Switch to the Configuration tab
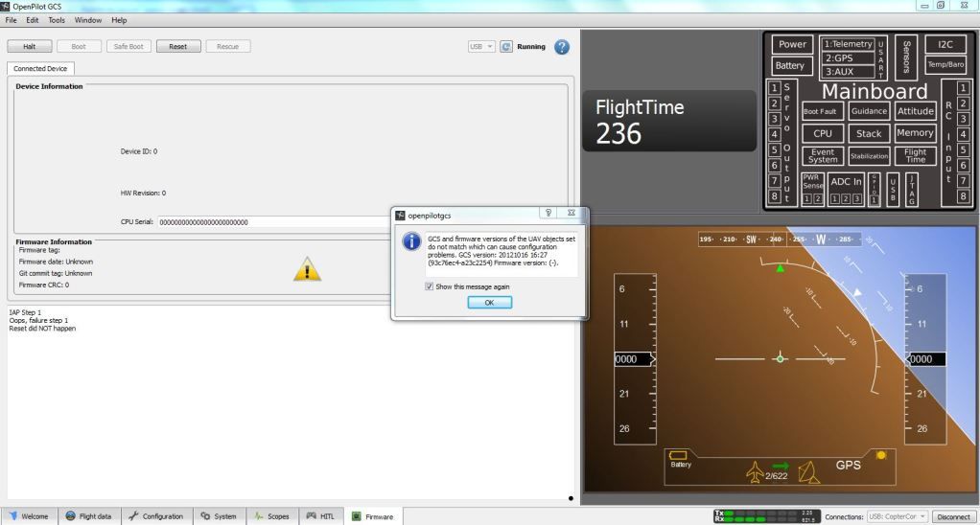Viewport: 980px width, 525px height. pos(155,516)
